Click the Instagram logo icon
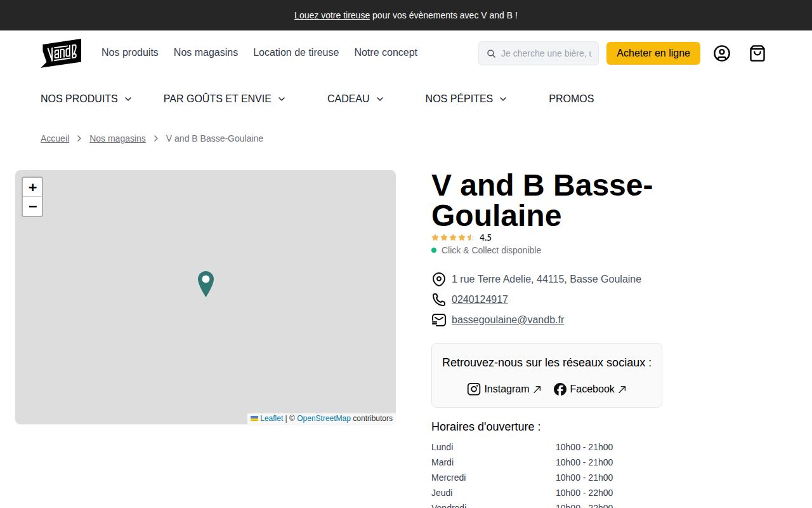Viewport: 812px width, 508px height. (474, 389)
